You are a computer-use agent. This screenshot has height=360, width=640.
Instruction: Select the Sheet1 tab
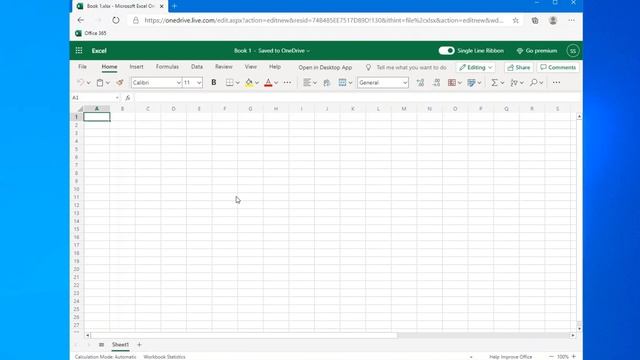pyautogui.click(x=120, y=345)
